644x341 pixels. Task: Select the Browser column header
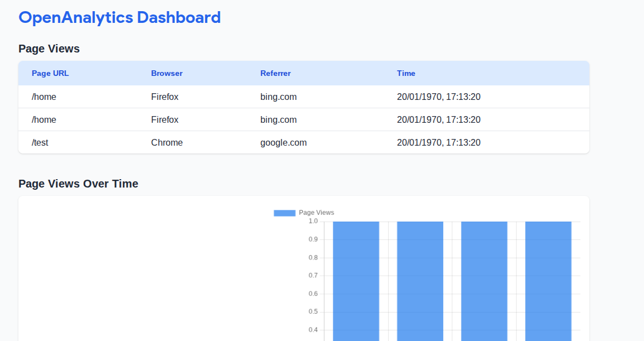point(167,73)
